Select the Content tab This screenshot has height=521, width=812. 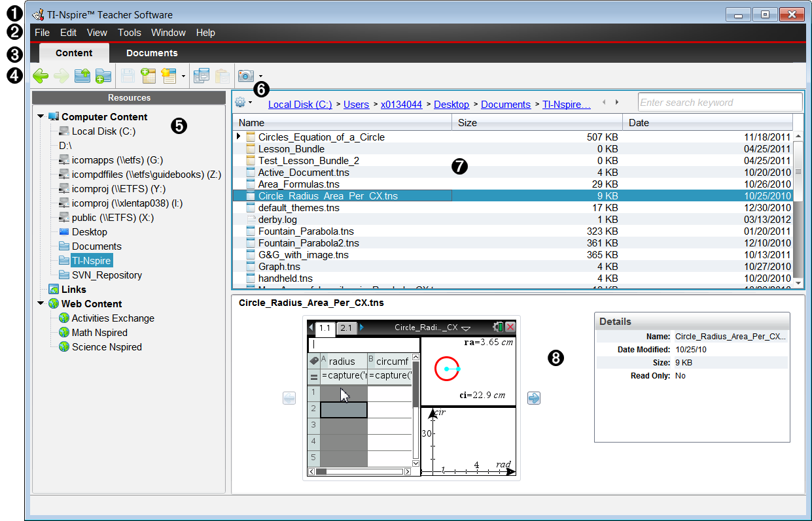(73, 53)
